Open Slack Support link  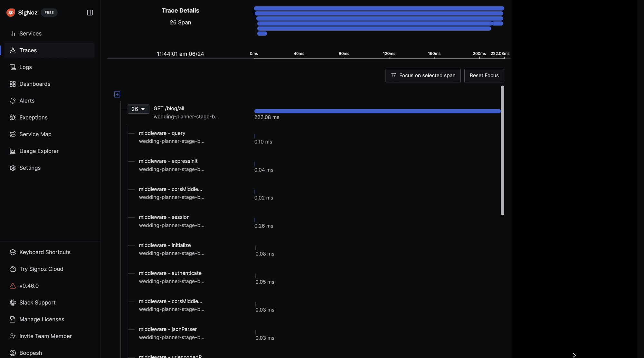[50, 303]
